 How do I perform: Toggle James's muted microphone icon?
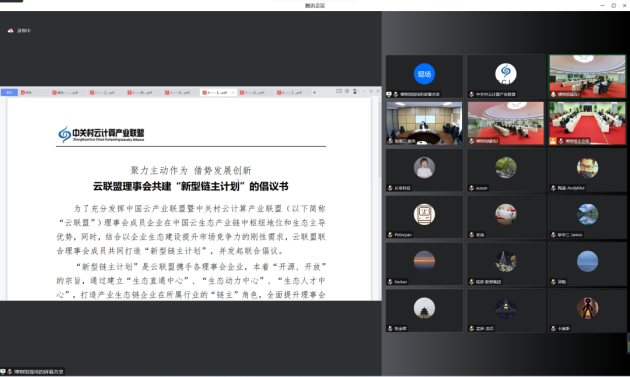pos(553,235)
